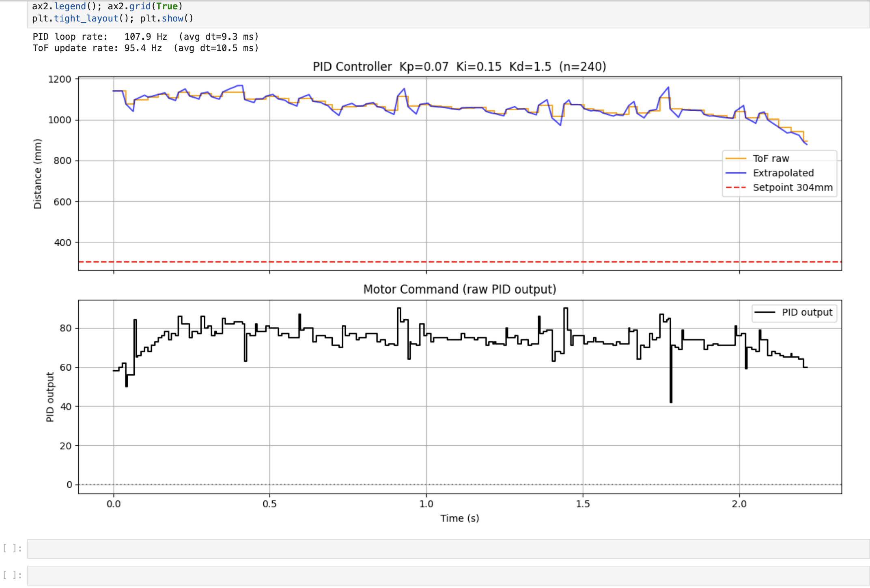870x588 pixels.
Task: Click the 'Time (s)' axis label
Action: (459, 518)
